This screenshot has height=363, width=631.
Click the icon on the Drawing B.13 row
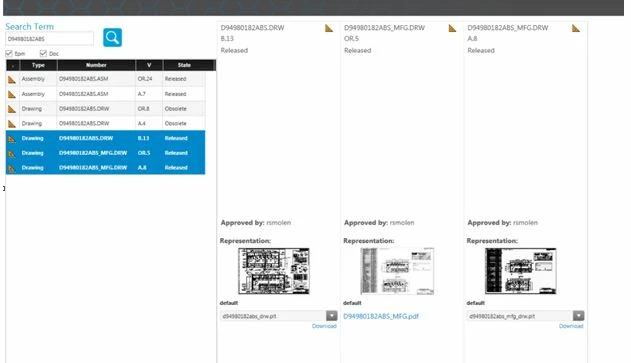point(12,139)
